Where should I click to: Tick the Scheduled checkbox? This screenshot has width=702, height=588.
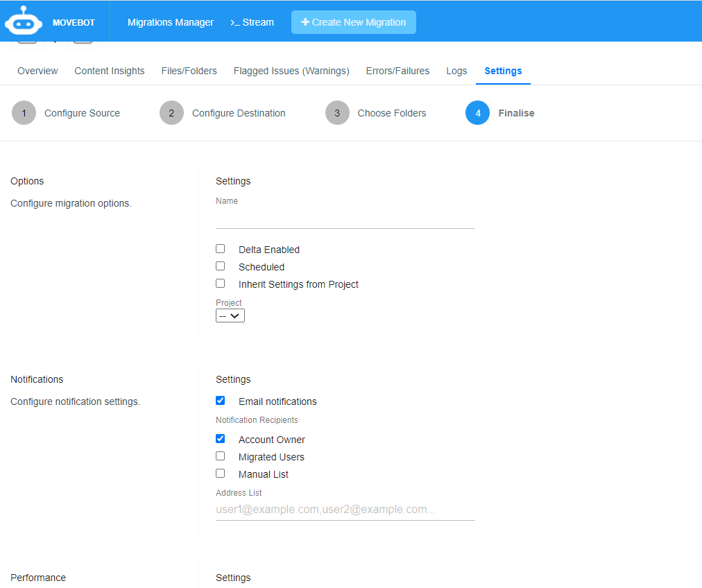point(221,266)
